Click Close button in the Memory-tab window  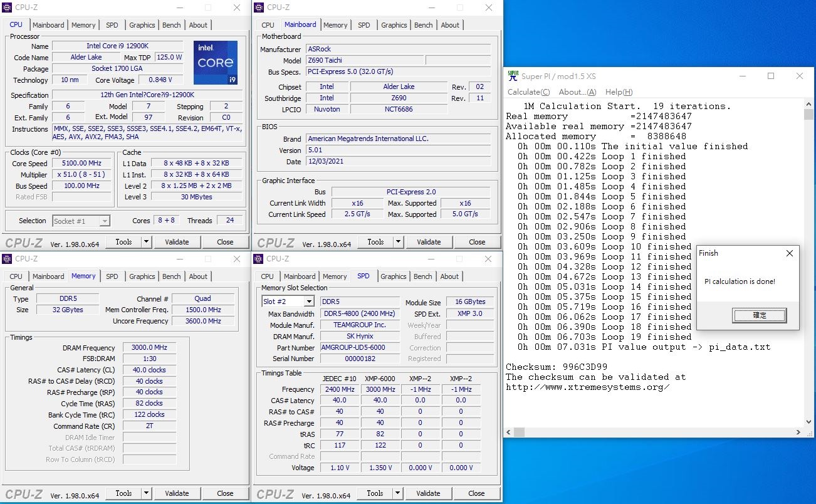pos(225,493)
